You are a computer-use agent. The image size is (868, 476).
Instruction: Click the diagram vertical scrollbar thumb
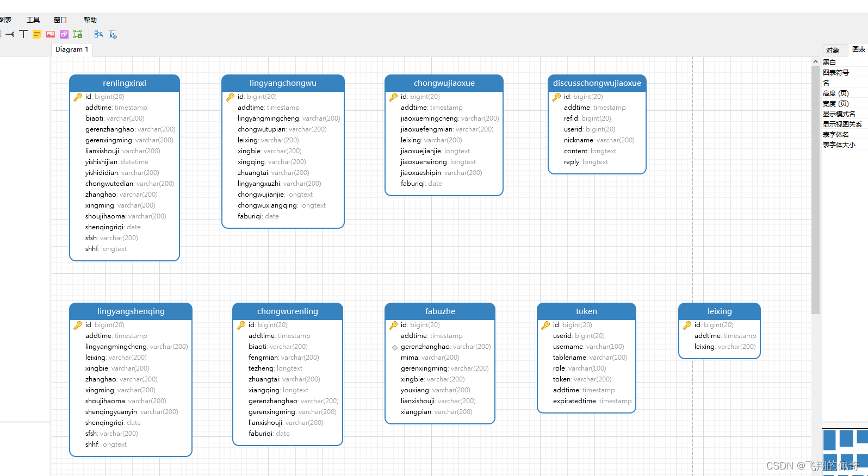[x=815, y=190]
